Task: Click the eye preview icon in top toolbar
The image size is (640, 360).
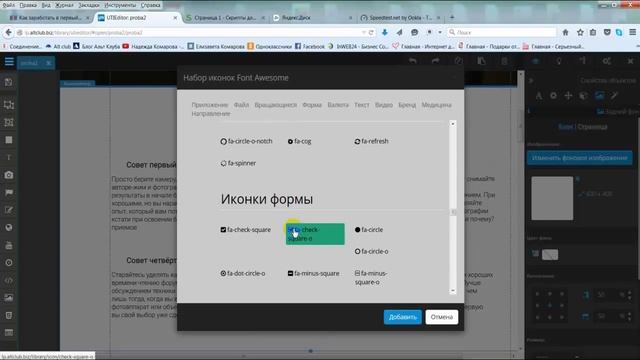Action: tap(536, 61)
